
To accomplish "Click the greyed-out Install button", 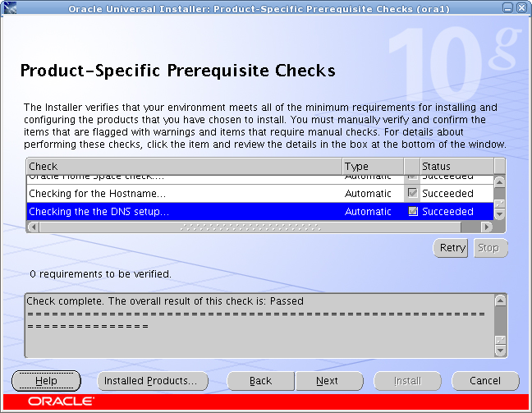I will [407, 381].
